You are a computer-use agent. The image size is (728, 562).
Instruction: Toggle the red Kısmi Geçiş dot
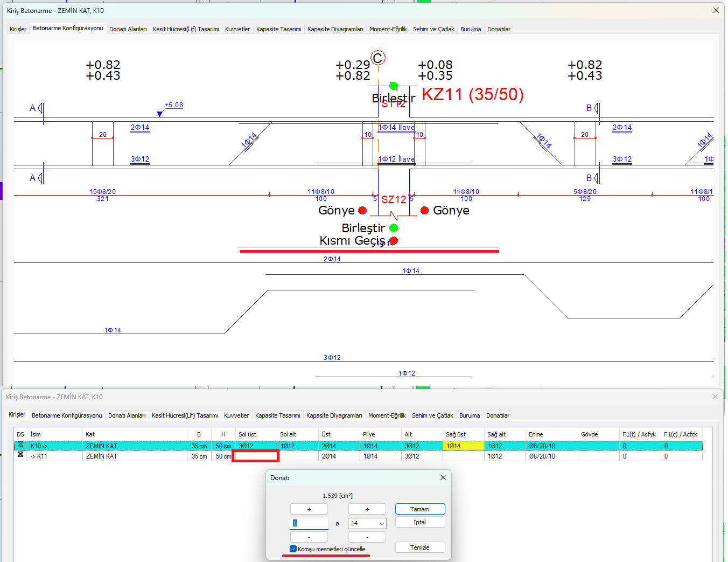[394, 240]
